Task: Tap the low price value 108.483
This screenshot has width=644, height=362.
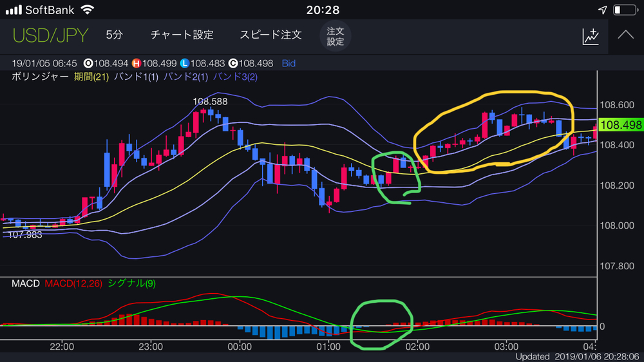Action: 207,63
